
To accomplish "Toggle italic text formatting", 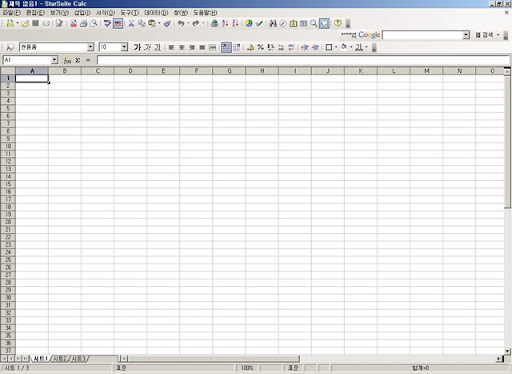I will click(147, 47).
